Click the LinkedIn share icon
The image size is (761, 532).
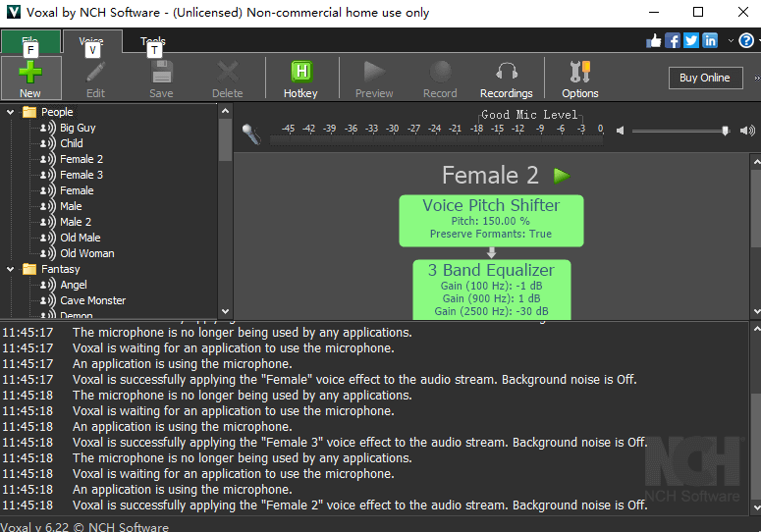point(710,40)
